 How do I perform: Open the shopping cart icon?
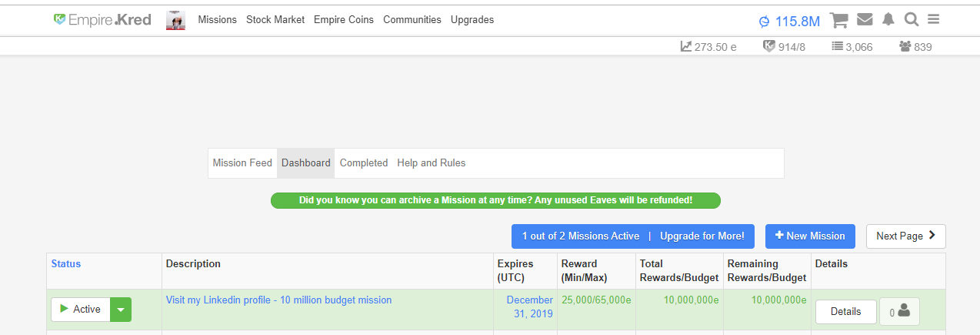pyautogui.click(x=839, y=20)
